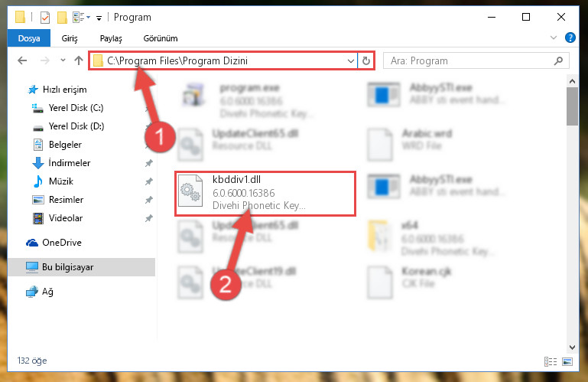Open the Paylaş ribbon tab
This screenshot has width=588, height=382.
(111, 38)
